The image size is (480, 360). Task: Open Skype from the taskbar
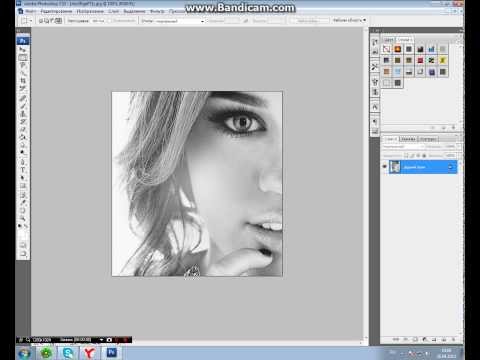[68, 353]
